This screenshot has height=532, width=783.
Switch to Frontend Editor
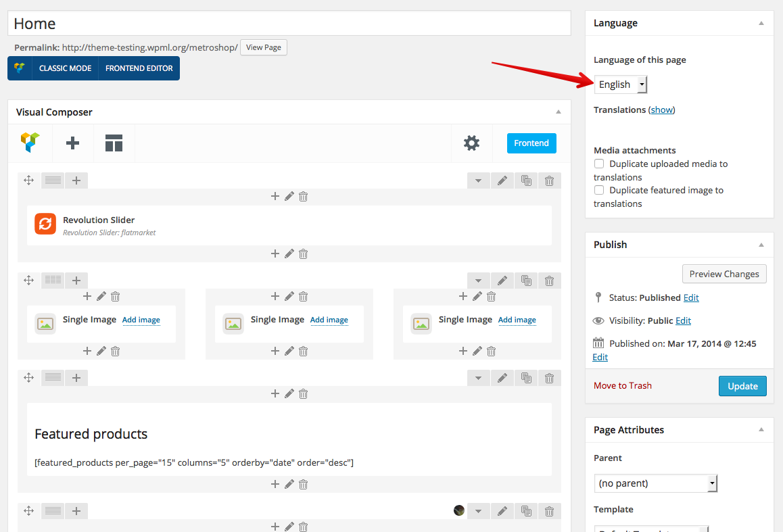tap(139, 68)
